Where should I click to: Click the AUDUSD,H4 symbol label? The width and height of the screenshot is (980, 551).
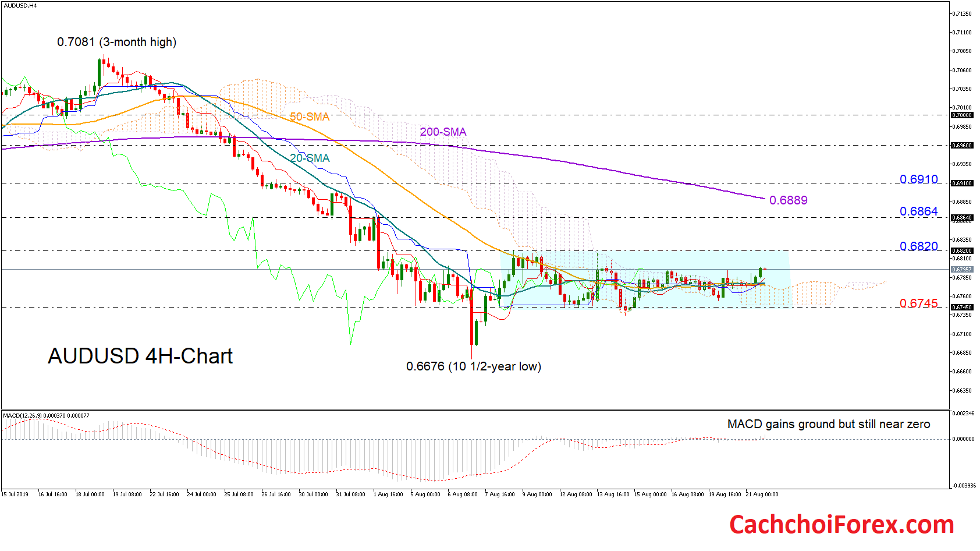(20, 5)
